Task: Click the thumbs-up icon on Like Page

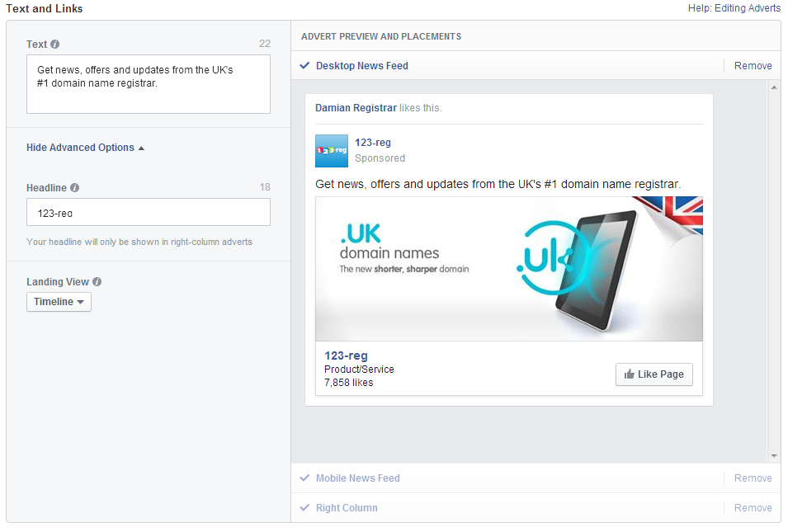Action: click(x=629, y=374)
